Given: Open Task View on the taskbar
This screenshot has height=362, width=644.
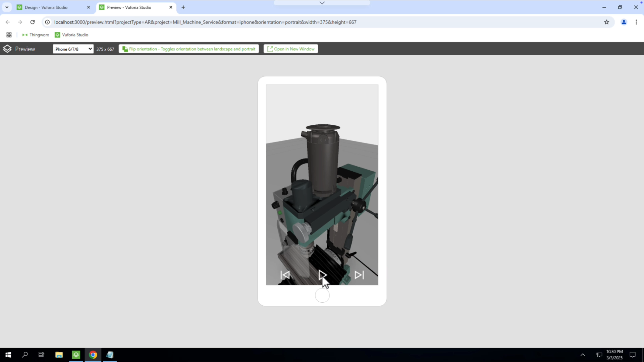Looking at the screenshot, I should coord(42,355).
